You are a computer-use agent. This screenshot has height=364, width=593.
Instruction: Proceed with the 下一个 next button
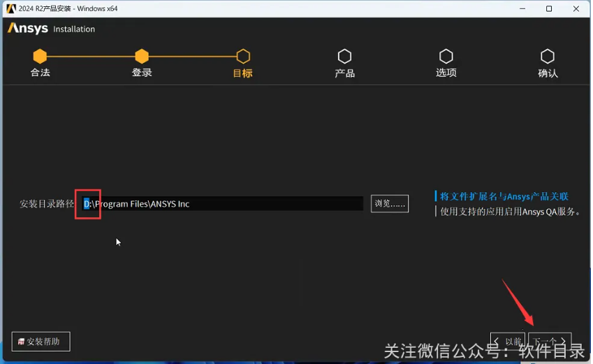coord(550,342)
